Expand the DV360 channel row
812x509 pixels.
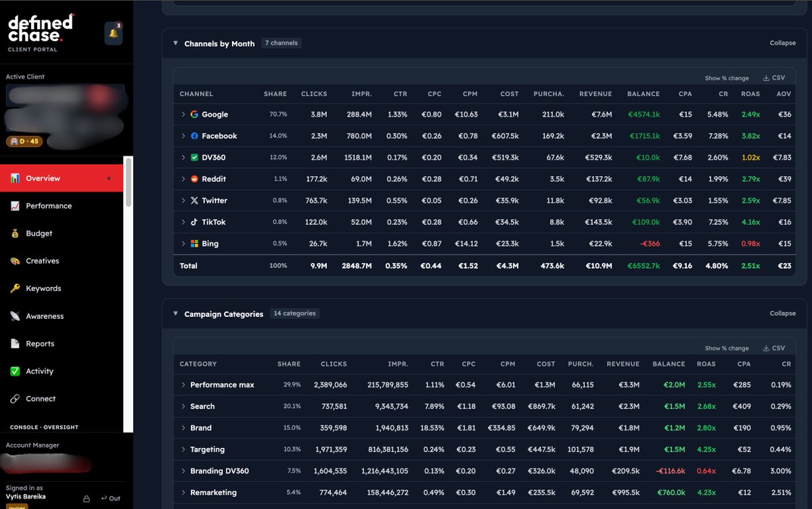pos(183,158)
